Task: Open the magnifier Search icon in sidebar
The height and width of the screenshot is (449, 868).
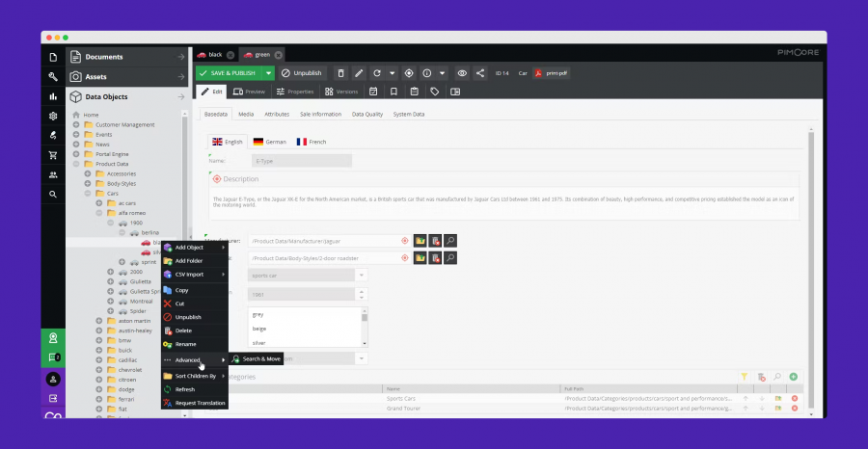Action: pos(53,195)
